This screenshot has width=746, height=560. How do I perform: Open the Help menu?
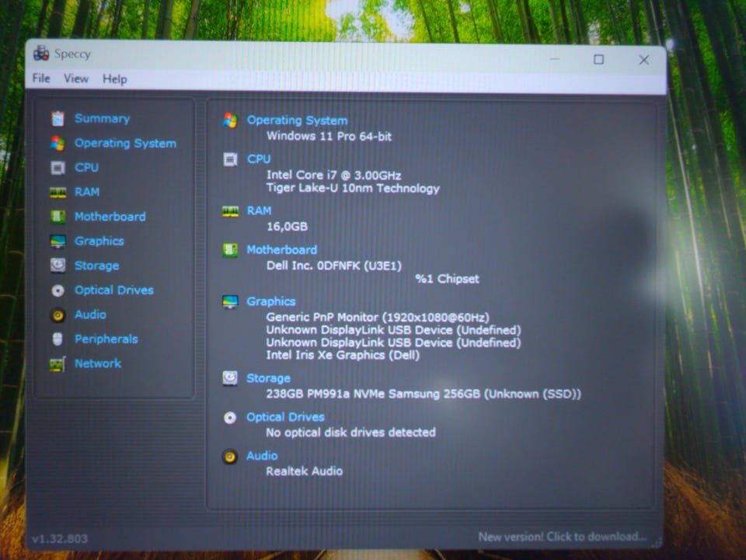(x=115, y=79)
